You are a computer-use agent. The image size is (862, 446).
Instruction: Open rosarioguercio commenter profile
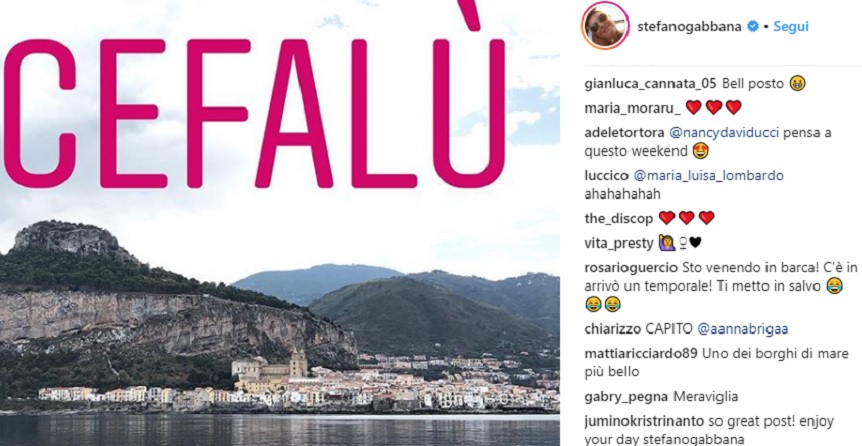click(631, 268)
